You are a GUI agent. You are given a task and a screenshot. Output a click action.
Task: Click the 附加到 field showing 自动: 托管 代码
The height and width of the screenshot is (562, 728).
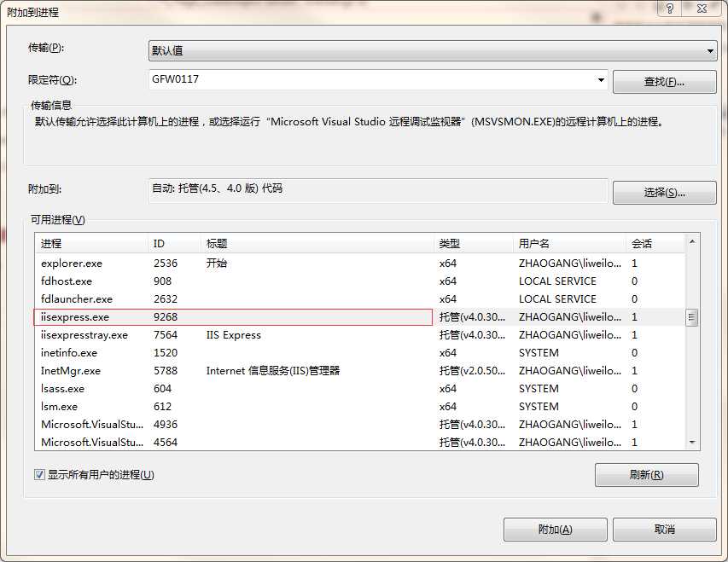click(x=378, y=190)
